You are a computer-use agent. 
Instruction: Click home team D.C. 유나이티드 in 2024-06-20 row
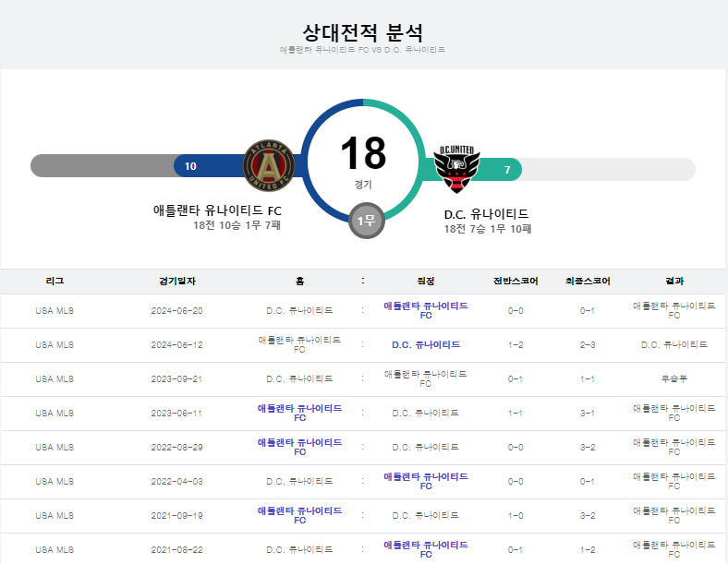tap(300, 311)
